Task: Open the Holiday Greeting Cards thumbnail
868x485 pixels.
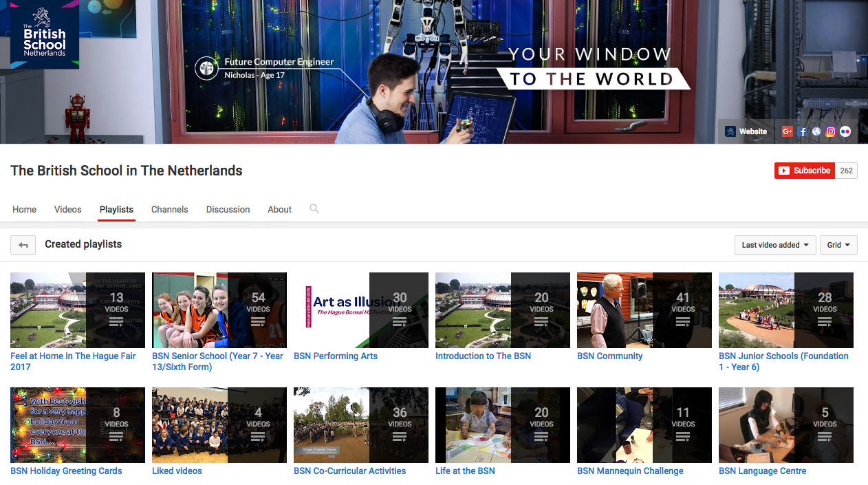Action: pyautogui.click(x=78, y=425)
